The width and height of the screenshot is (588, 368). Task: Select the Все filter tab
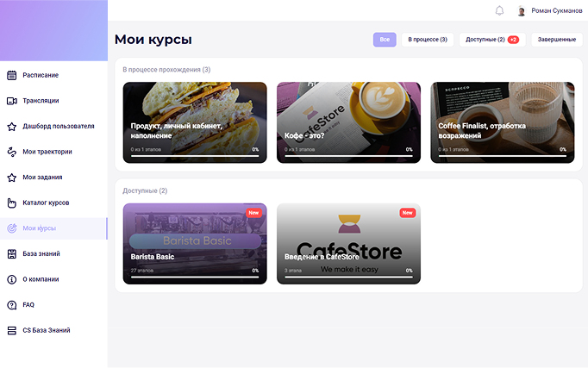tap(385, 40)
